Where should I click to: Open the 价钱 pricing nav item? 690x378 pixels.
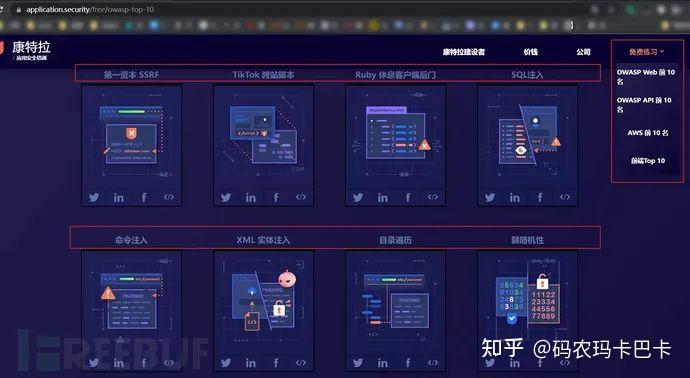531,52
